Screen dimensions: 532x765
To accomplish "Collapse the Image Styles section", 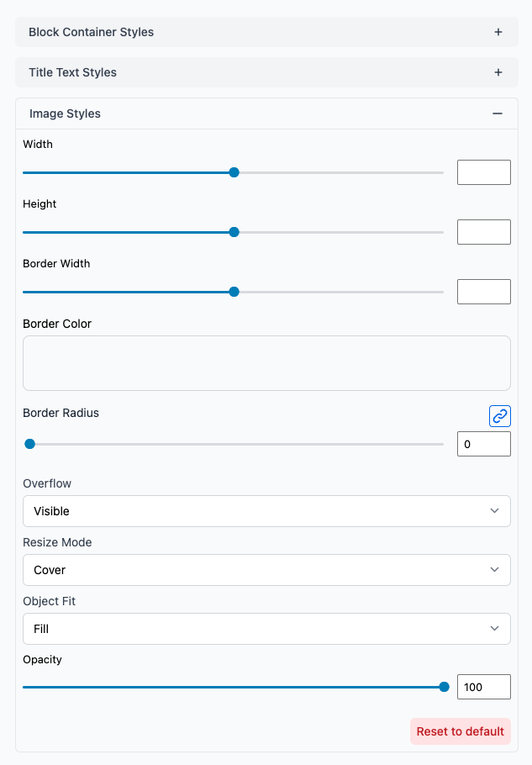I will [498, 113].
